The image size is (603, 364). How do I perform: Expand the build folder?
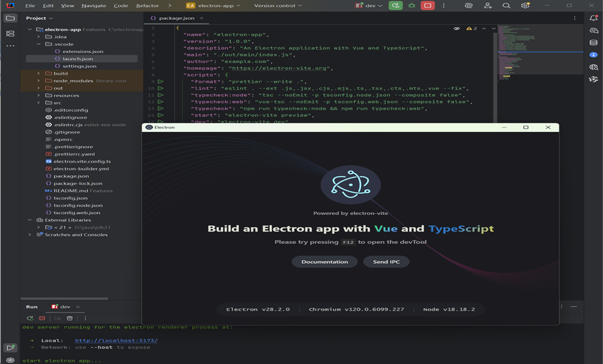(38, 74)
